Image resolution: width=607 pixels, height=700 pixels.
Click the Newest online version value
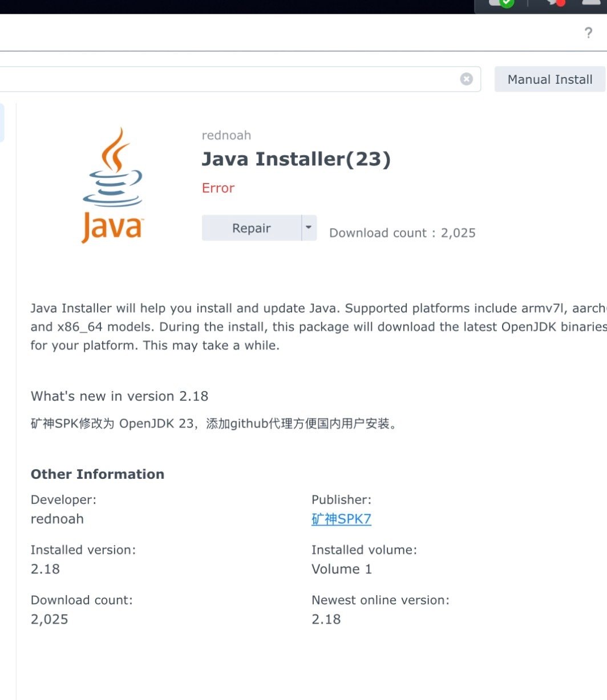[x=326, y=619]
